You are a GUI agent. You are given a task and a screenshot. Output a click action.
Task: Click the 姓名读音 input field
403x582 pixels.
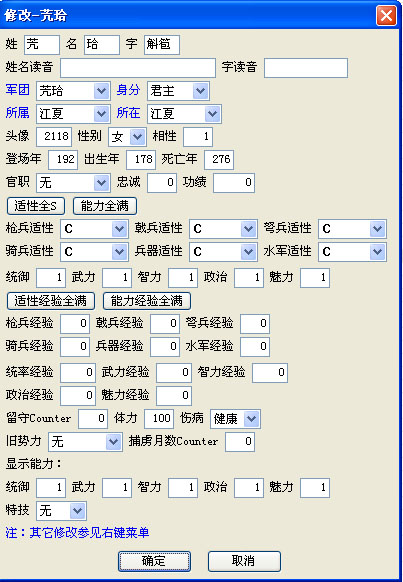(138, 68)
